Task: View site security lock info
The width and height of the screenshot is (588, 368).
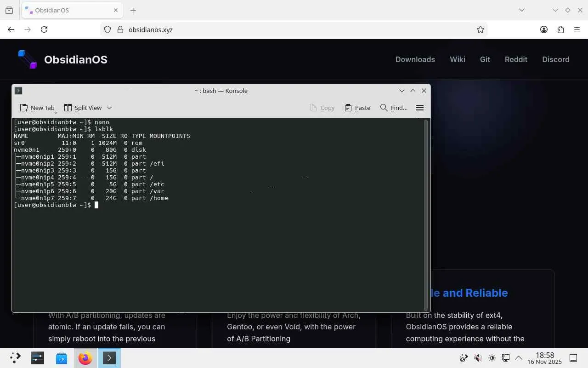Action: 120,29
